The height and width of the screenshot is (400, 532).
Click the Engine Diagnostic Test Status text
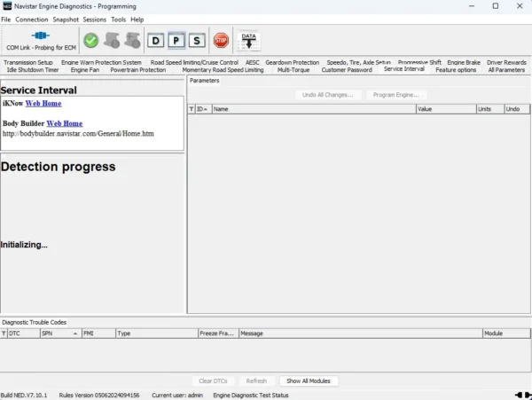pos(251,396)
